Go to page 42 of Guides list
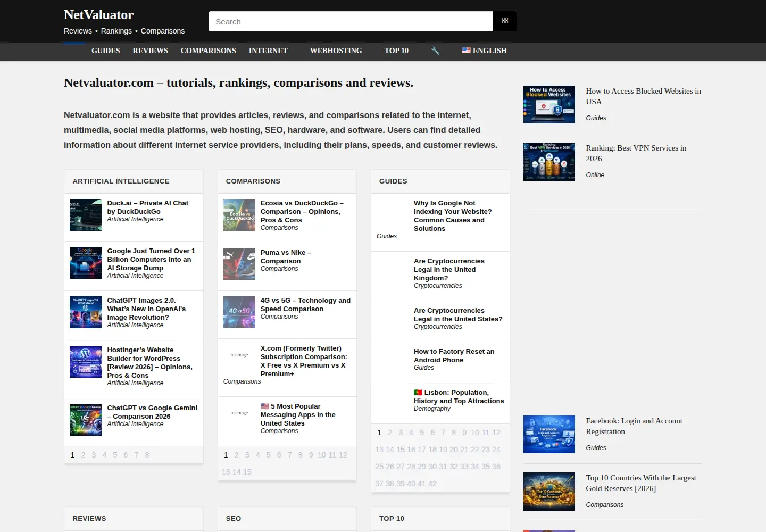Image resolution: width=766 pixels, height=532 pixels. point(432,484)
